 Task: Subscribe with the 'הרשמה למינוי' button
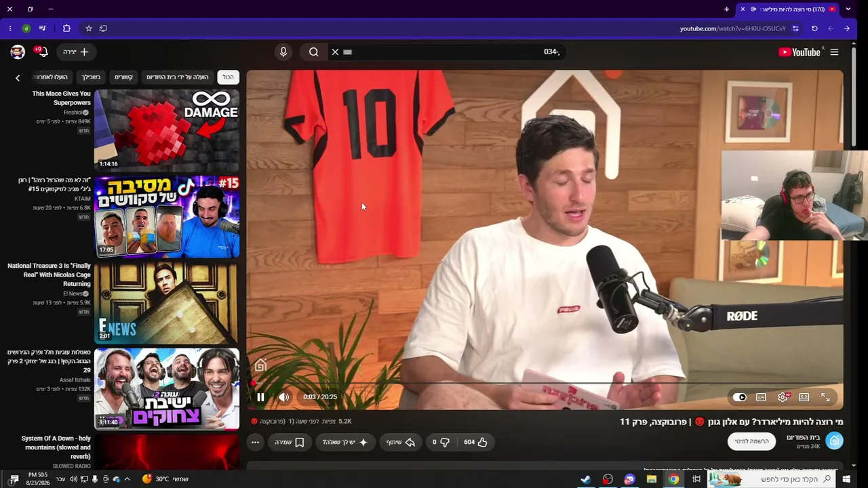[x=752, y=441]
